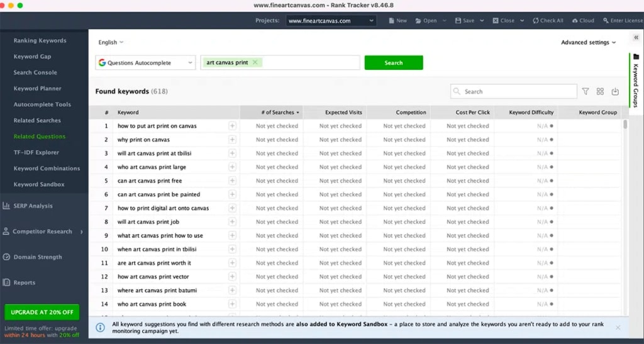Sort by Keyword Group column header
The image size is (644, 344).
590,113
